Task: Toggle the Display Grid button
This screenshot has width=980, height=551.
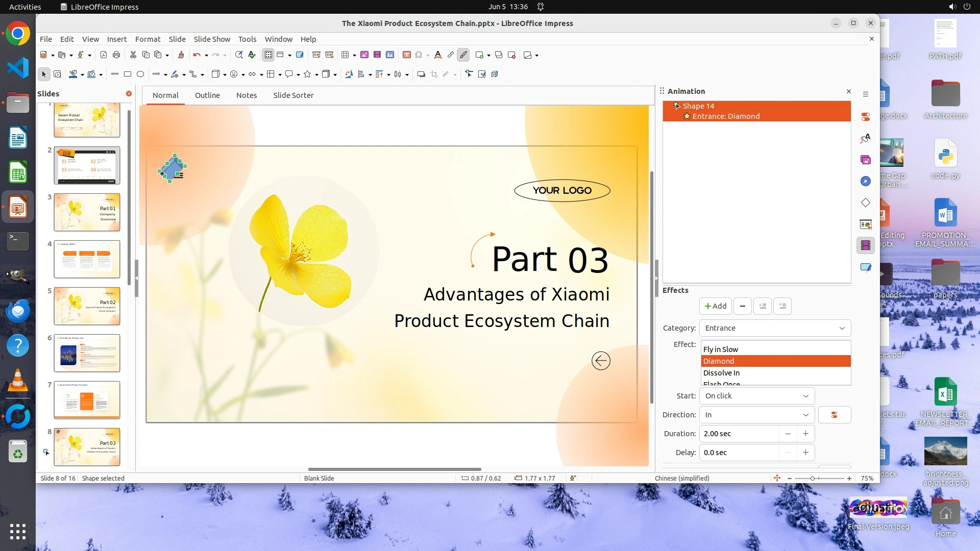Action: [x=268, y=55]
